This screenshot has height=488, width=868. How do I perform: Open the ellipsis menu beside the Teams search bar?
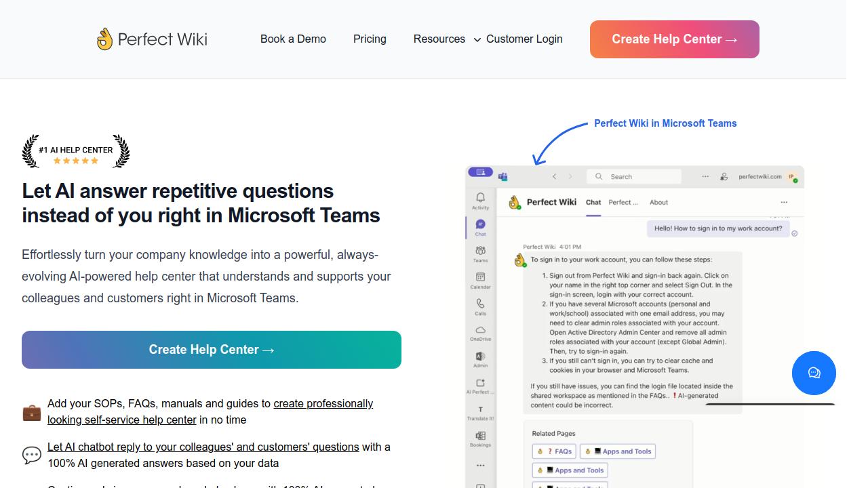pos(705,176)
